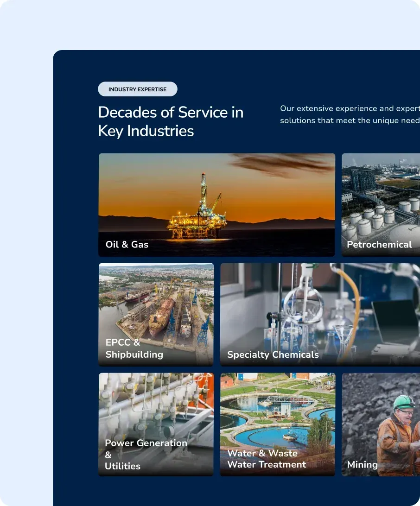Image resolution: width=420 pixels, height=506 pixels.
Task: Select the Water & Waste Water Treatment card
Action: coord(278,424)
